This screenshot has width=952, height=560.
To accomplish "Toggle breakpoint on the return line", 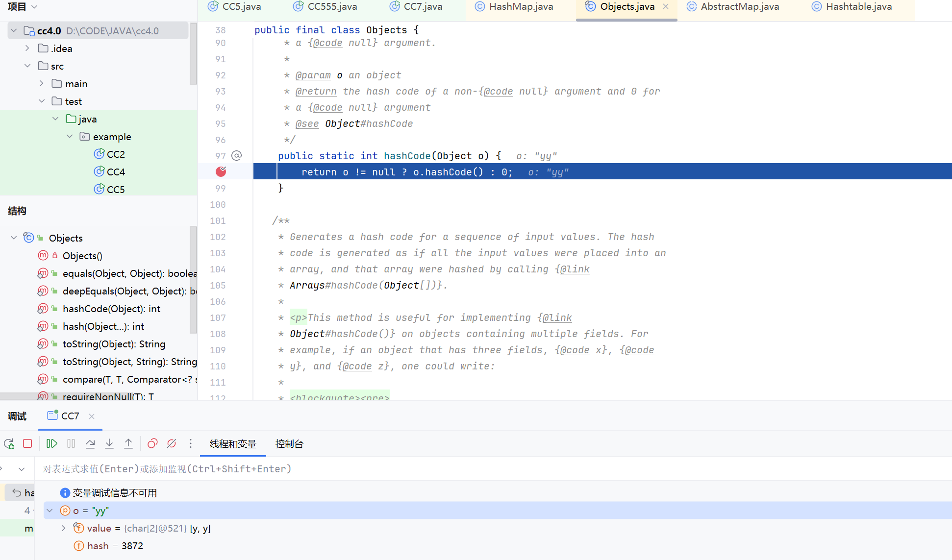I will pos(221,171).
